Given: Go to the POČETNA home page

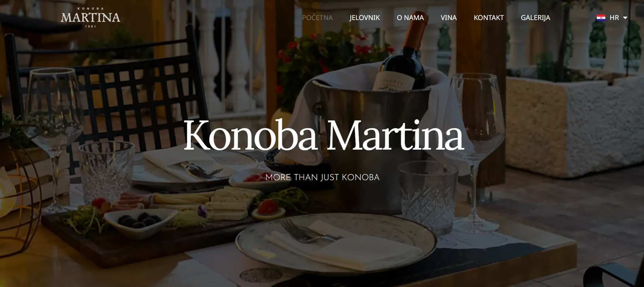Looking at the screenshot, I should [317, 18].
